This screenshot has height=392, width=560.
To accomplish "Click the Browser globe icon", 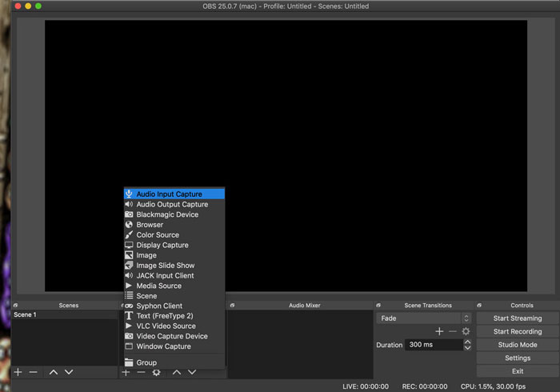I will (x=129, y=225).
